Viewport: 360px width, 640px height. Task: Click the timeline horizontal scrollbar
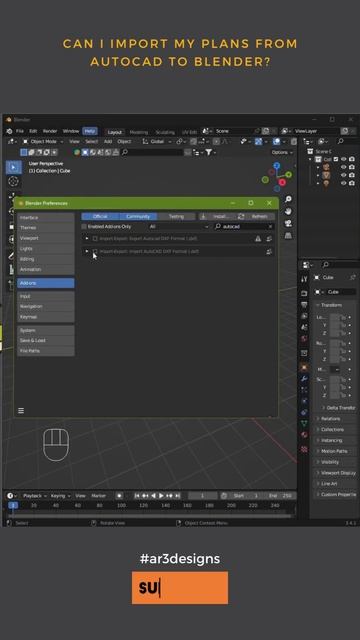[x=149, y=516]
